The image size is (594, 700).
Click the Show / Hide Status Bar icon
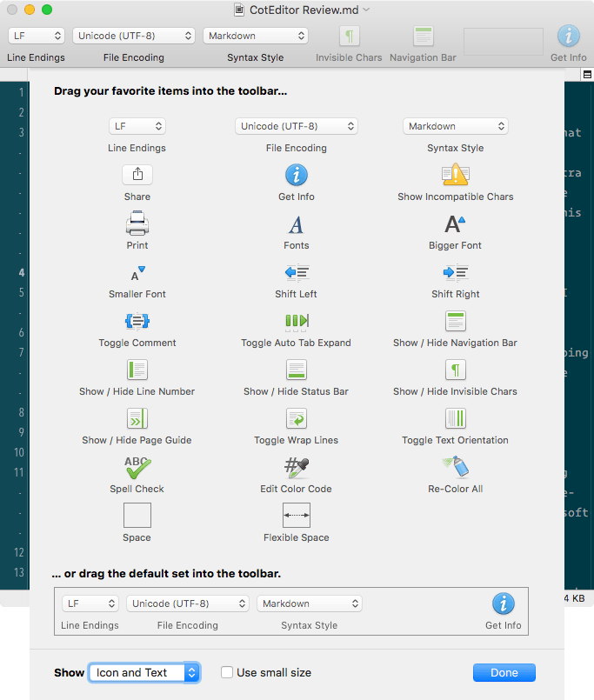pyautogui.click(x=296, y=370)
